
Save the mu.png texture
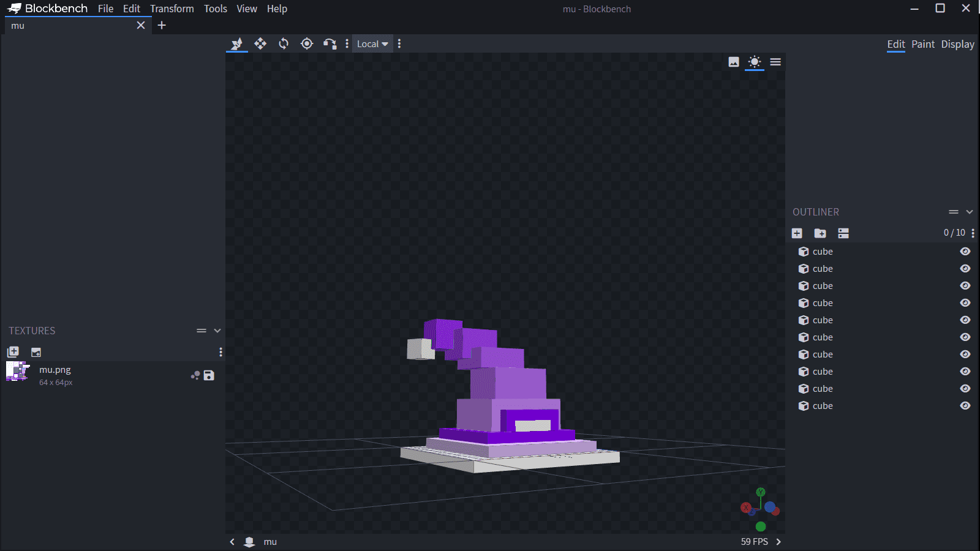coord(209,375)
